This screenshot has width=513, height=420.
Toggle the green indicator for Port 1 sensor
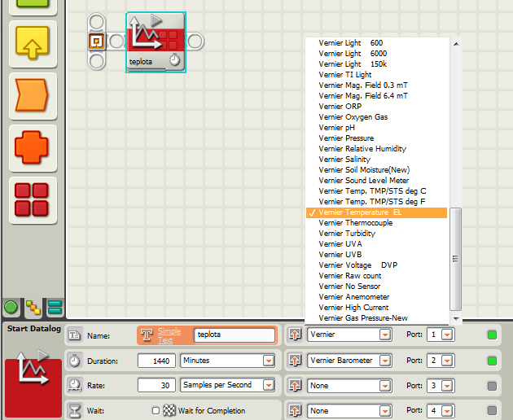pos(492,335)
